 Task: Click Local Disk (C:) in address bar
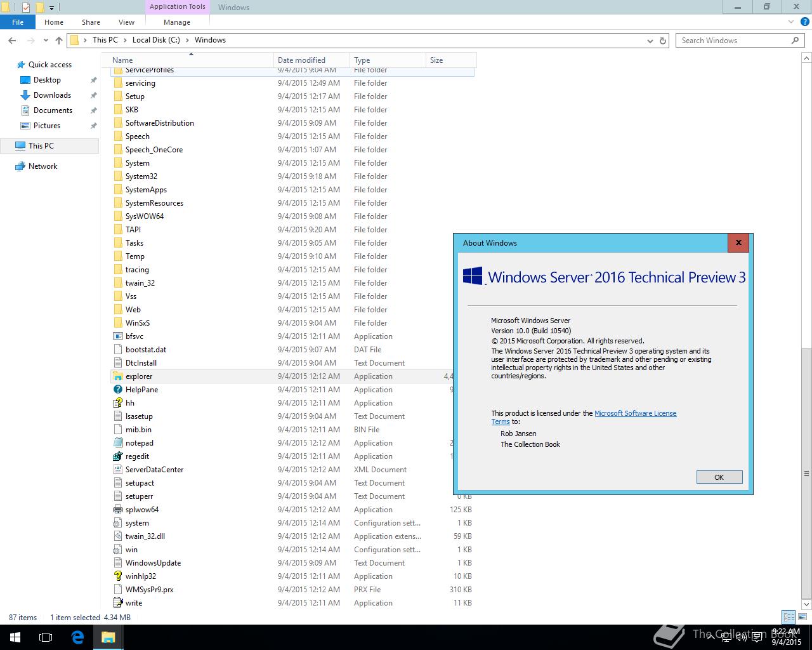coord(156,40)
